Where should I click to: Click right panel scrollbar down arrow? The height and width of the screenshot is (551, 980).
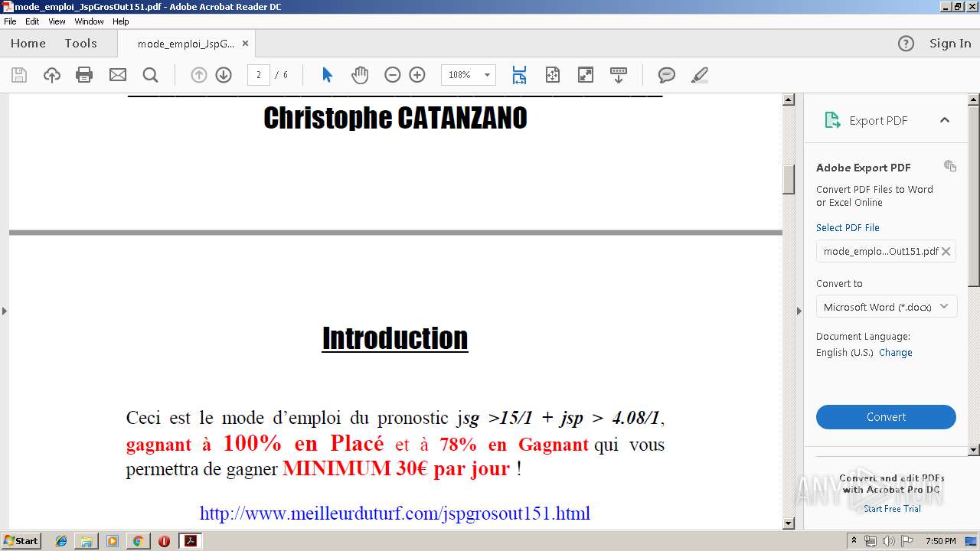point(974,450)
